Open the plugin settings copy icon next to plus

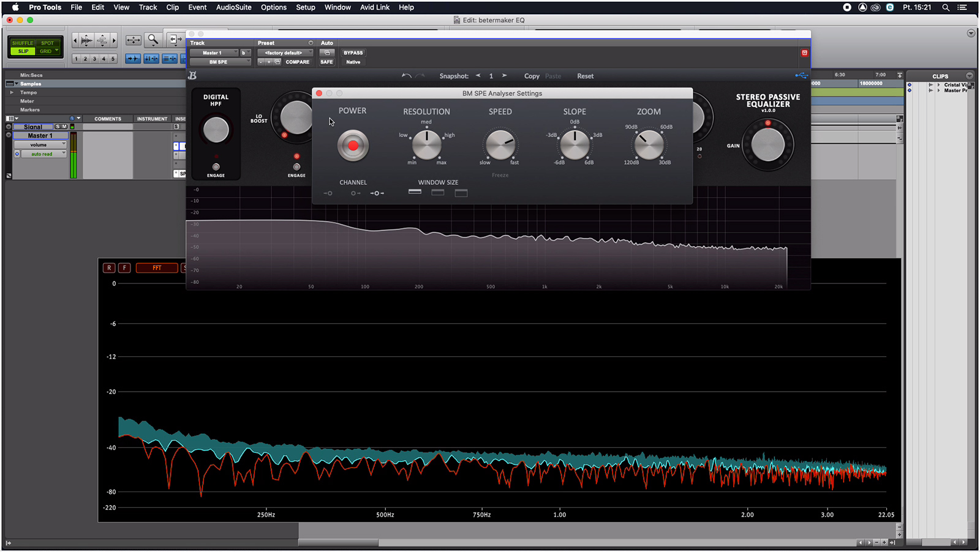click(x=277, y=62)
